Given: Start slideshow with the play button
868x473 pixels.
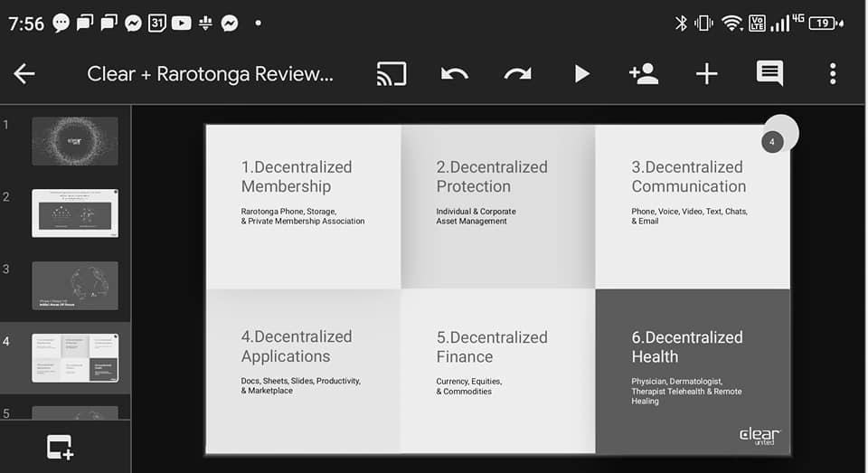Looking at the screenshot, I should (581, 74).
